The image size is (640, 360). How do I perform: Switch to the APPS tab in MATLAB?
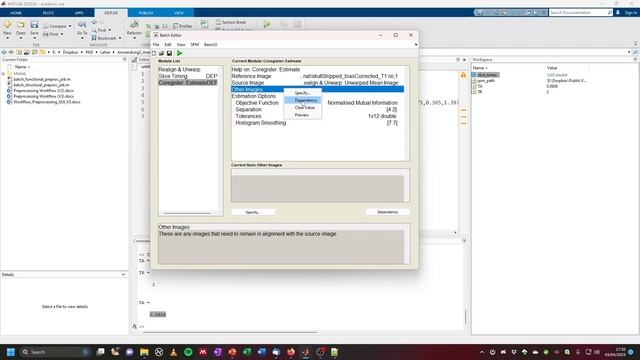click(79, 13)
